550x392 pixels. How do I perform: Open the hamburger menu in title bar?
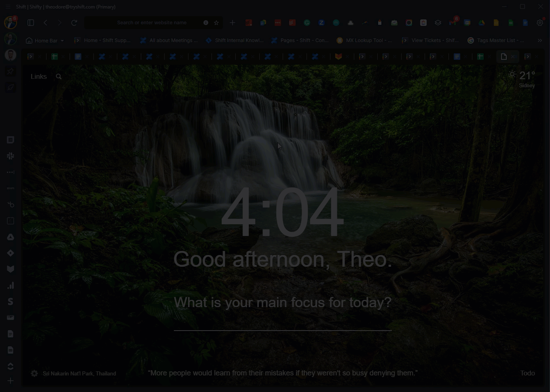(x=8, y=7)
